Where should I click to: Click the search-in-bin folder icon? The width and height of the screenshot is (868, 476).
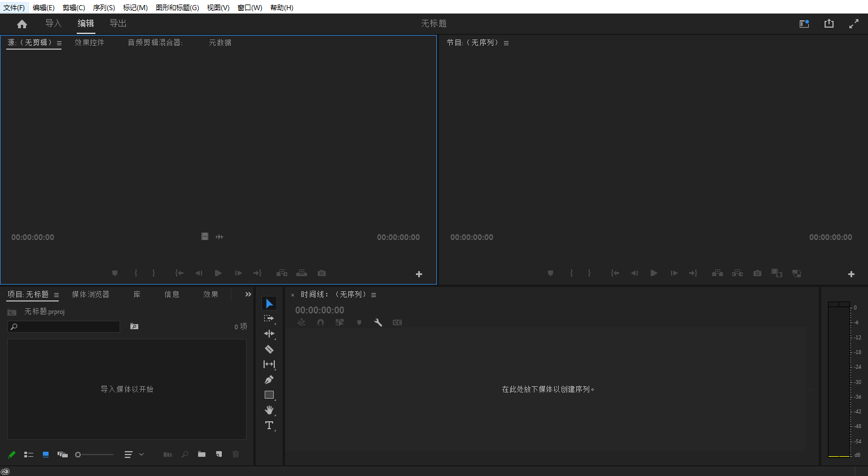(x=134, y=326)
